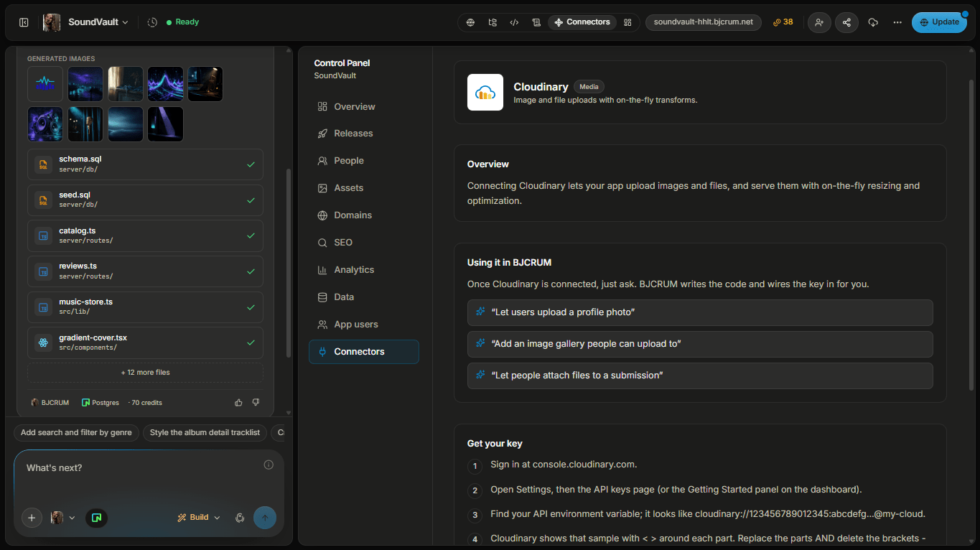
Task: Open the gradient-cover.tsx file row
Action: (145, 342)
